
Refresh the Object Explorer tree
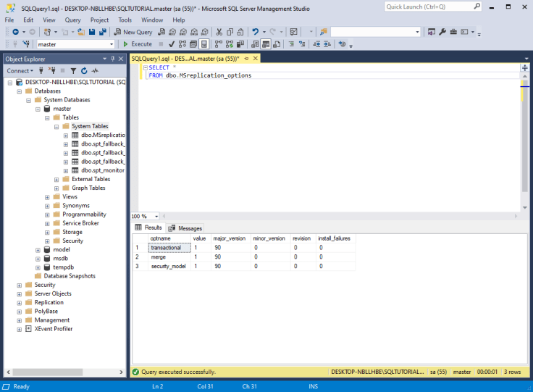point(84,71)
